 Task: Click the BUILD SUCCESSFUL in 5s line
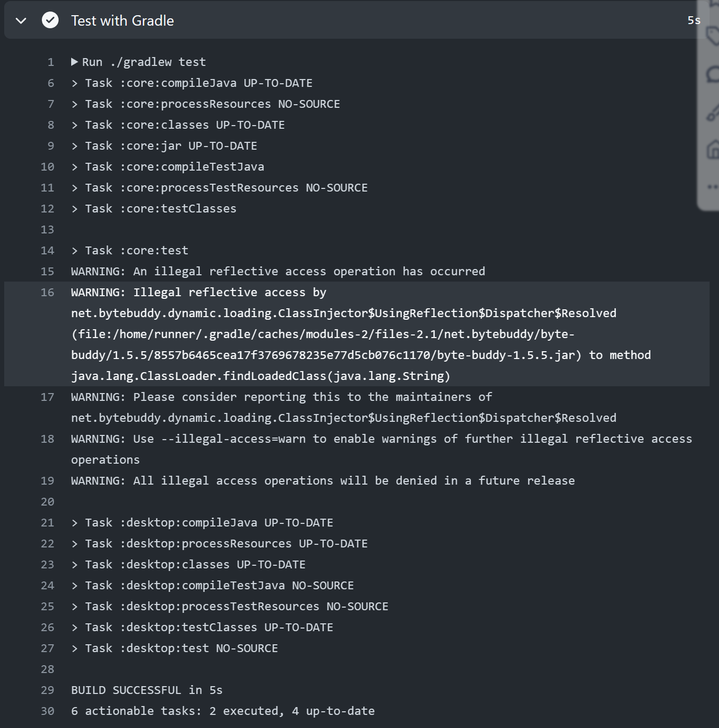pos(147,690)
